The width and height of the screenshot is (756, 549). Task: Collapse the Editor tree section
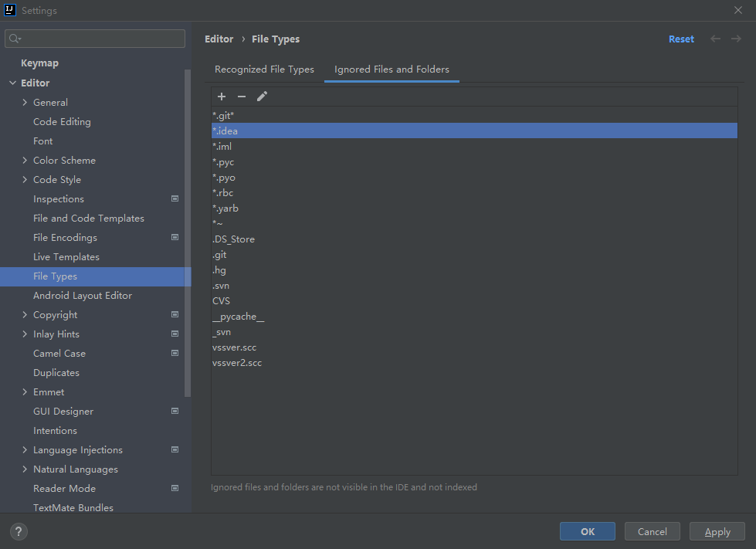pos(12,83)
